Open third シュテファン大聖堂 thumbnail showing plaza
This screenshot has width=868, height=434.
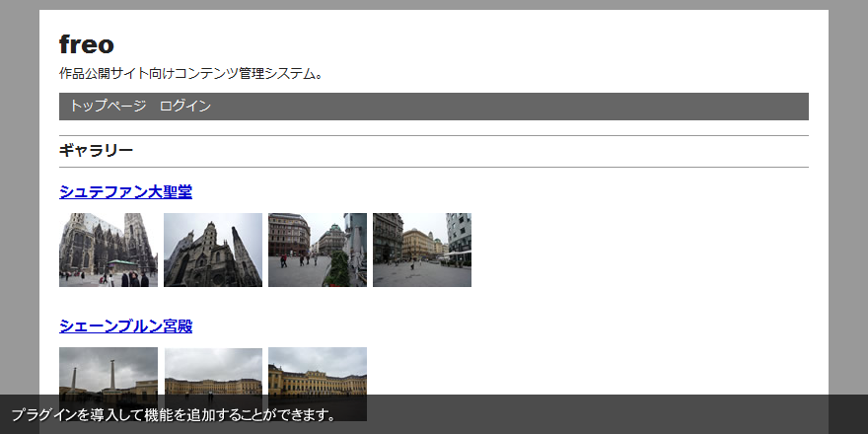click(318, 251)
